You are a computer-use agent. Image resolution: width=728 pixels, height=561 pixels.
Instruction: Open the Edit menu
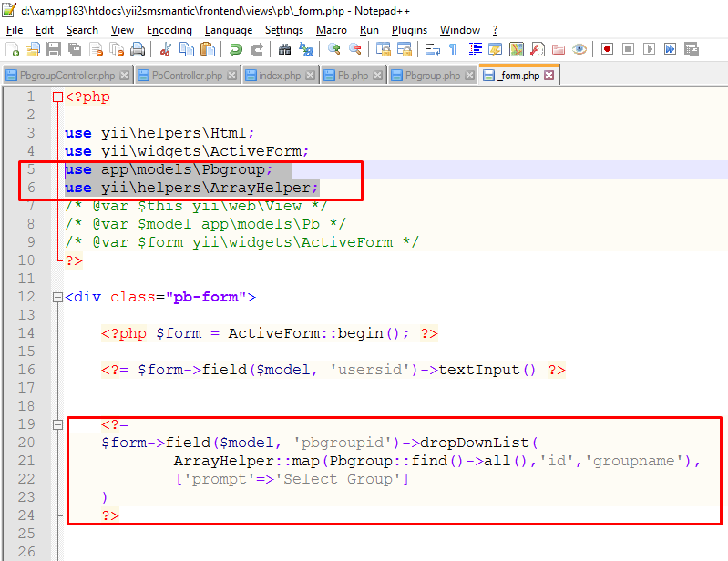44,30
